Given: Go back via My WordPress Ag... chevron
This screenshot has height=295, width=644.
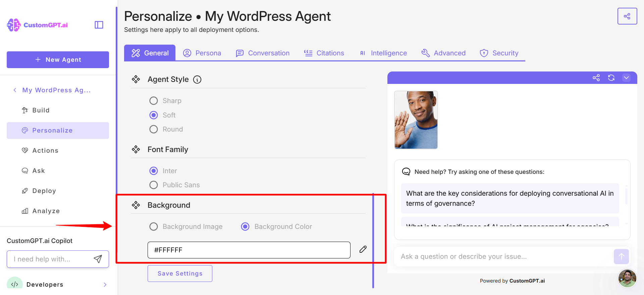Looking at the screenshot, I should coord(15,90).
